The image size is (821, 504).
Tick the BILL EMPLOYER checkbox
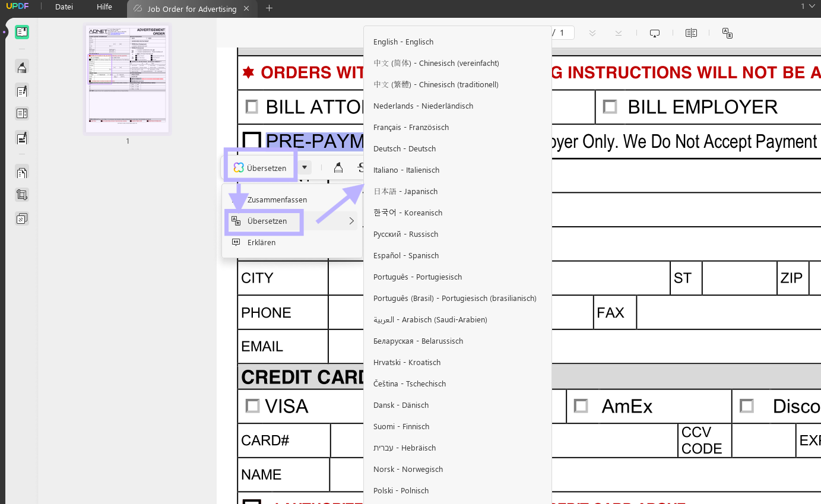pyautogui.click(x=610, y=107)
